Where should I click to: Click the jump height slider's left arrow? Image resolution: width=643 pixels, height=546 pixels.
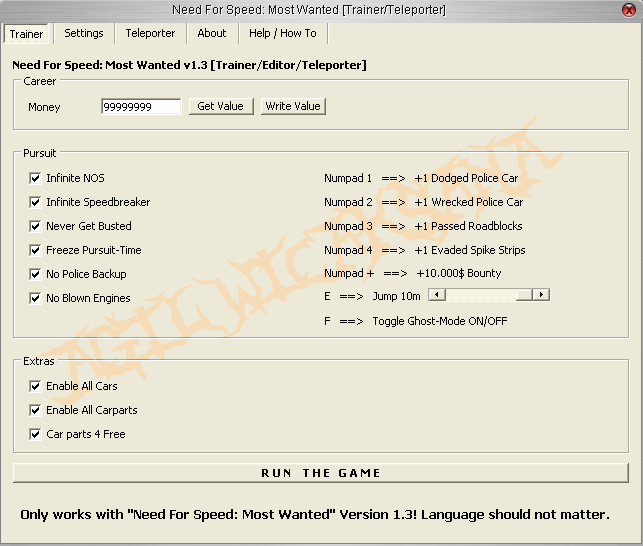pyautogui.click(x=437, y=295)
